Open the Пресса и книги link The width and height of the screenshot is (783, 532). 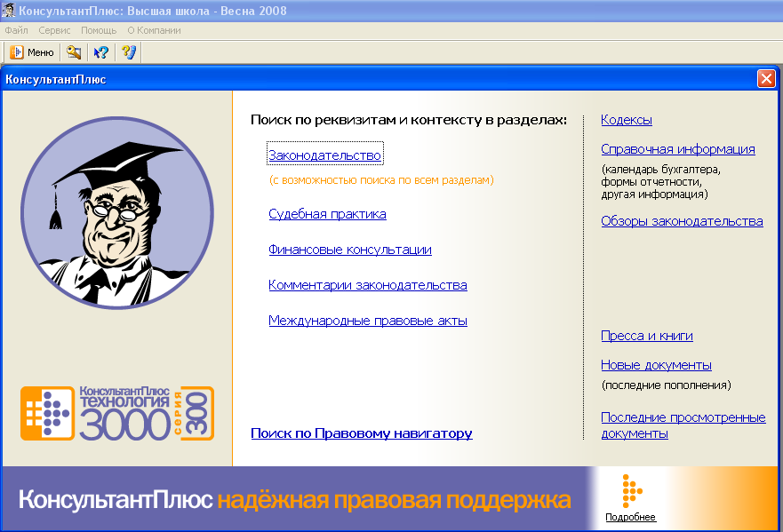coord(647,336)
